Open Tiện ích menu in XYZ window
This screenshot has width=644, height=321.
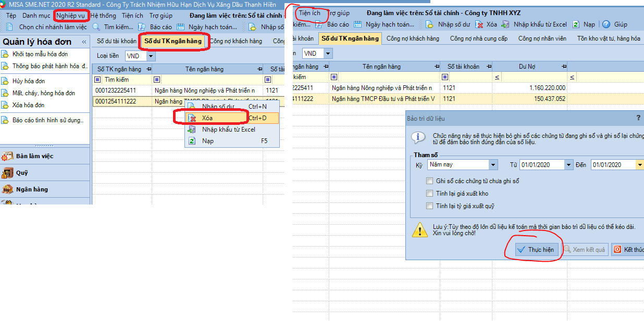(309, 13)
